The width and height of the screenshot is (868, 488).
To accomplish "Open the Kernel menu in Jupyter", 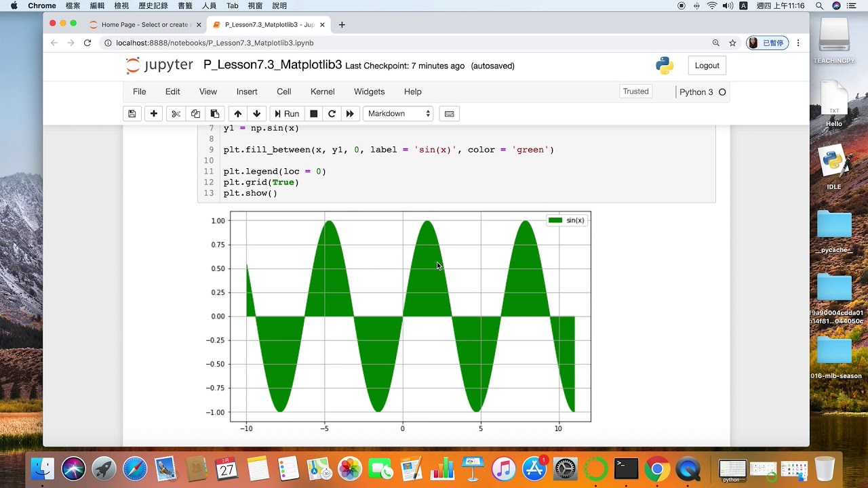I will point(323,91).
